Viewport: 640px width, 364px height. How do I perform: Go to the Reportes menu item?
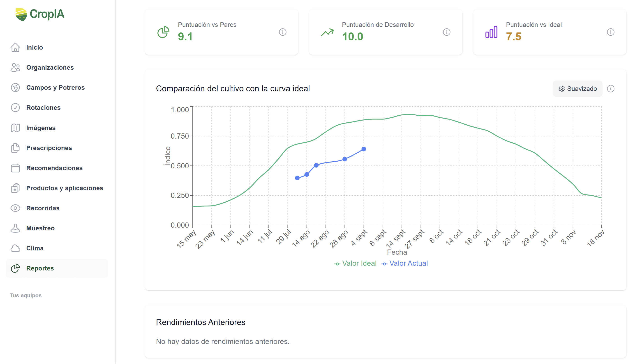point(40,268)
